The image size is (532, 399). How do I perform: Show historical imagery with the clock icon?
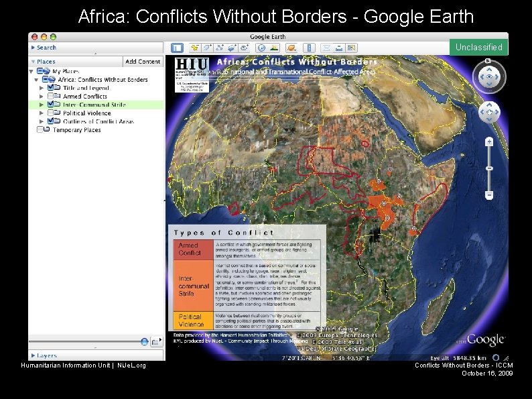pos(261,48)
